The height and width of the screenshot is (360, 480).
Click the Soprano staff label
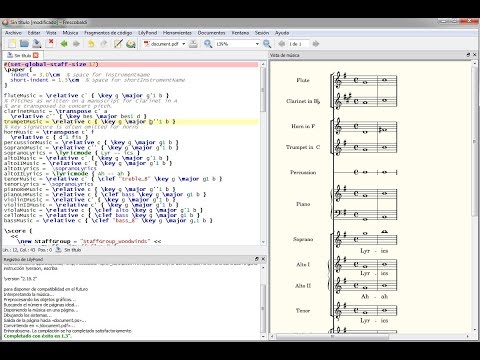click(303, 239)
